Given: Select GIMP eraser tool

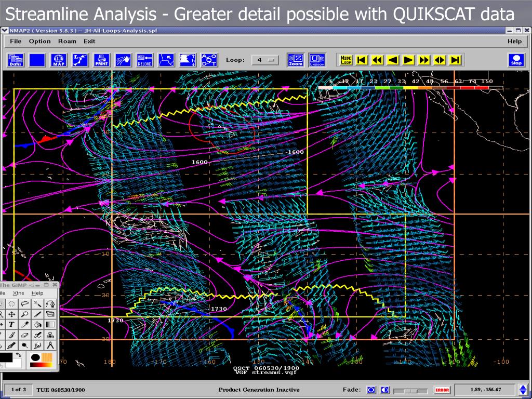Looking at the screenshot, I should (x=24, y=335).
